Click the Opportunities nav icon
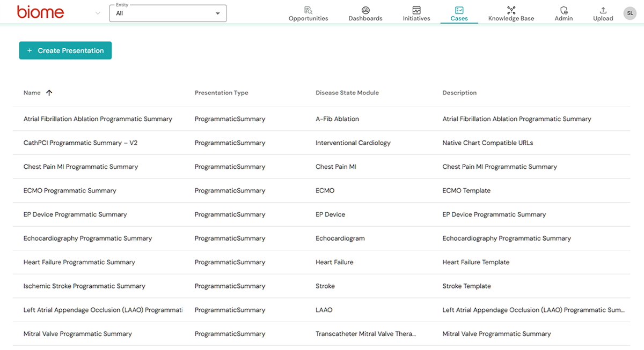The height and width of the screenshot is (350, 644). pos(308,10)
